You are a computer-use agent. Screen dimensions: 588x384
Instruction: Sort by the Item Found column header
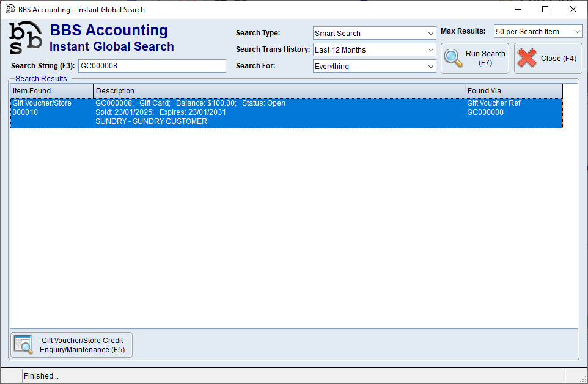pos(51,91)
